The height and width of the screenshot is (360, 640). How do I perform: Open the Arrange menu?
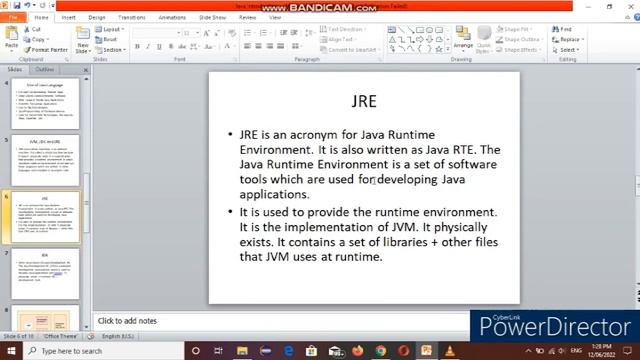[x=463, y=39]
